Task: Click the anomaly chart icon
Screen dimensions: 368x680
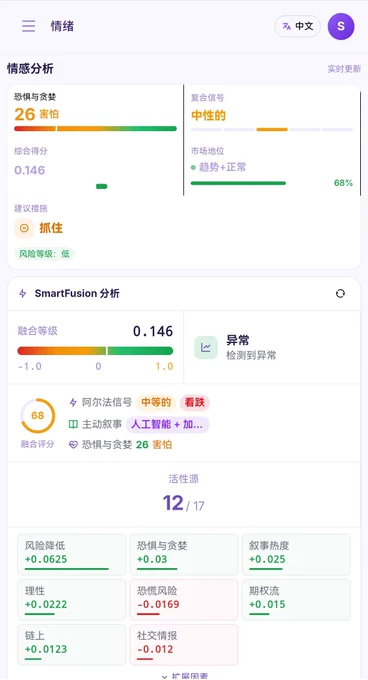Action: coord(205,347)
